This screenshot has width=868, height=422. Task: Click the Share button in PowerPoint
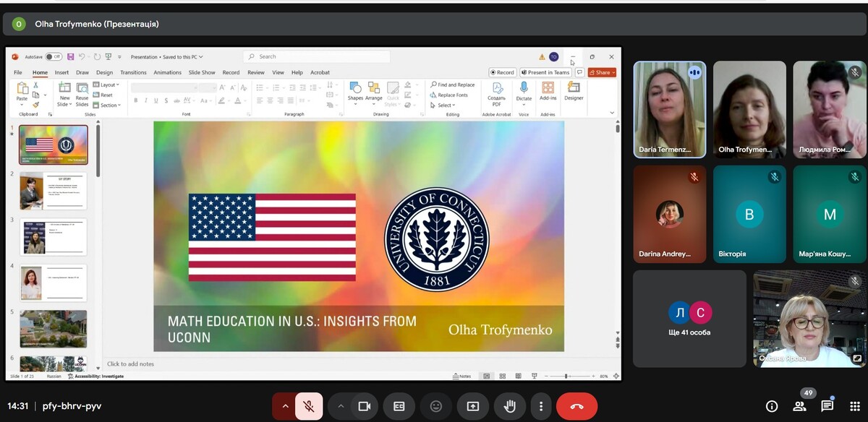click(602, 72)
